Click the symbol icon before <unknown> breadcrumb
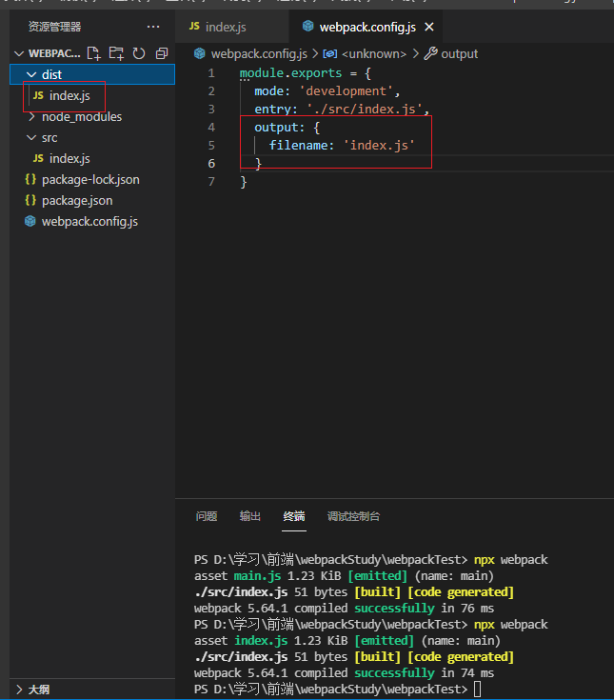Image resolution: width=614 pixels, height=700 pixels. (329, 54)
